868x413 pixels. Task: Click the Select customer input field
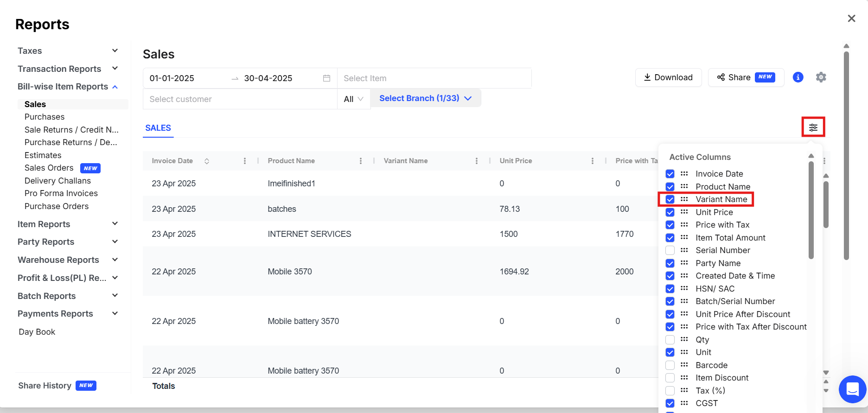pyautogui.click(x=239, y=99)
